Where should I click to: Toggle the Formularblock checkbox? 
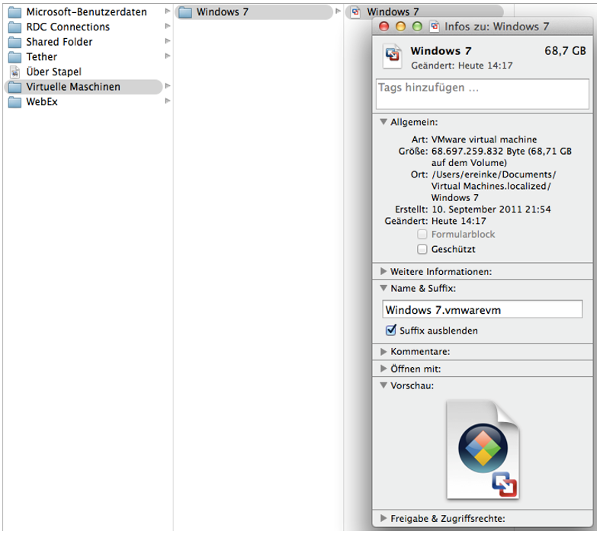click(422, 234)
